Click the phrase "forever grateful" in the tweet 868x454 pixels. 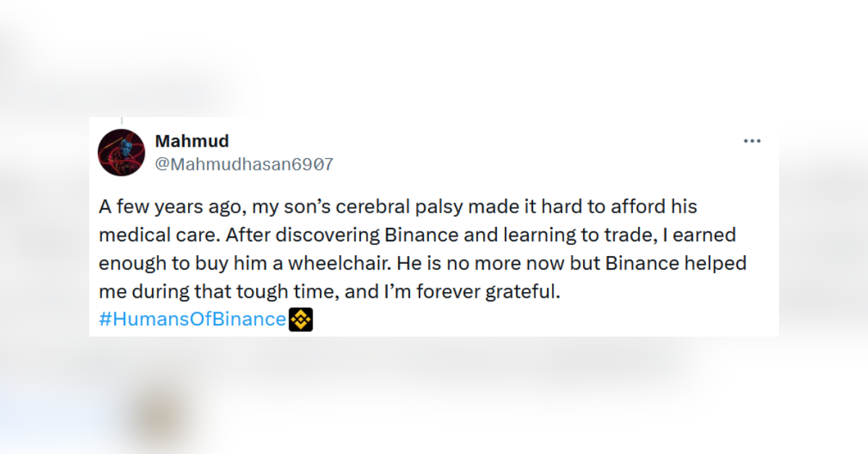pos(495,291)
